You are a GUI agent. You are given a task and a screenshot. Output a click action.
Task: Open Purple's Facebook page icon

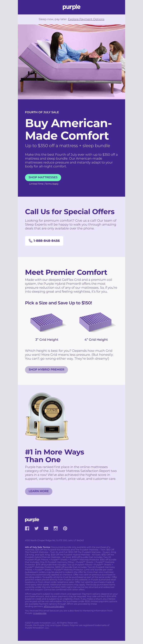click(x=27, y=528)
